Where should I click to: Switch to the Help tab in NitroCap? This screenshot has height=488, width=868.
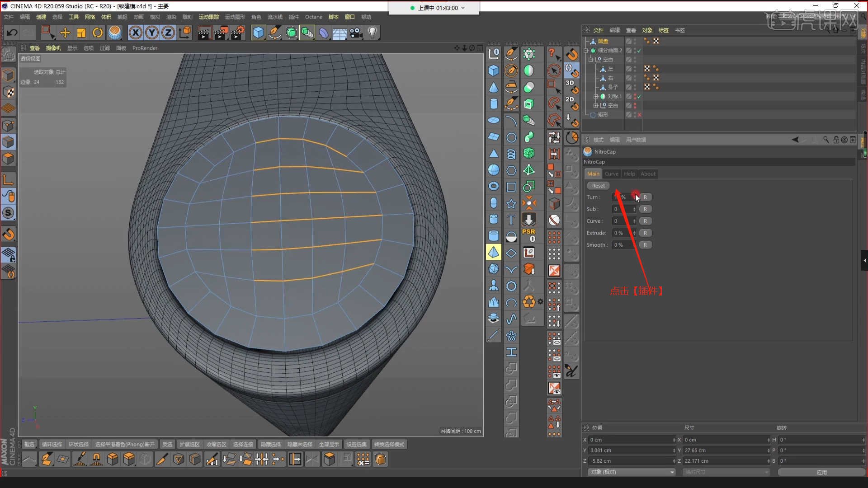[x=629, y=174]
